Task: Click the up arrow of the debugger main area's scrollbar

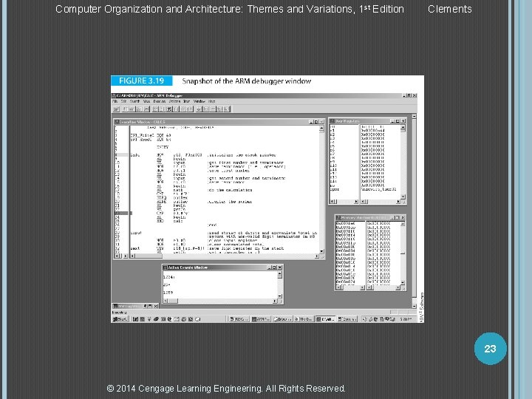Action: (414, 117)
